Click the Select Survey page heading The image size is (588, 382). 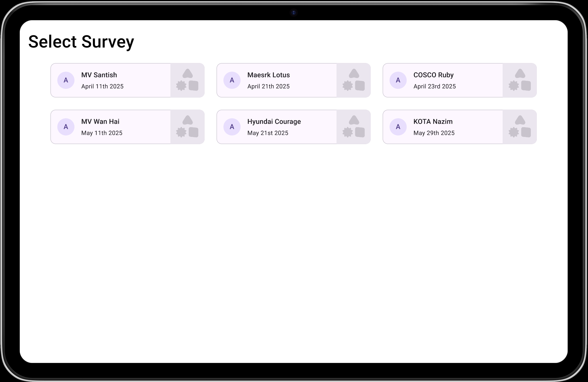click(81, 42)
